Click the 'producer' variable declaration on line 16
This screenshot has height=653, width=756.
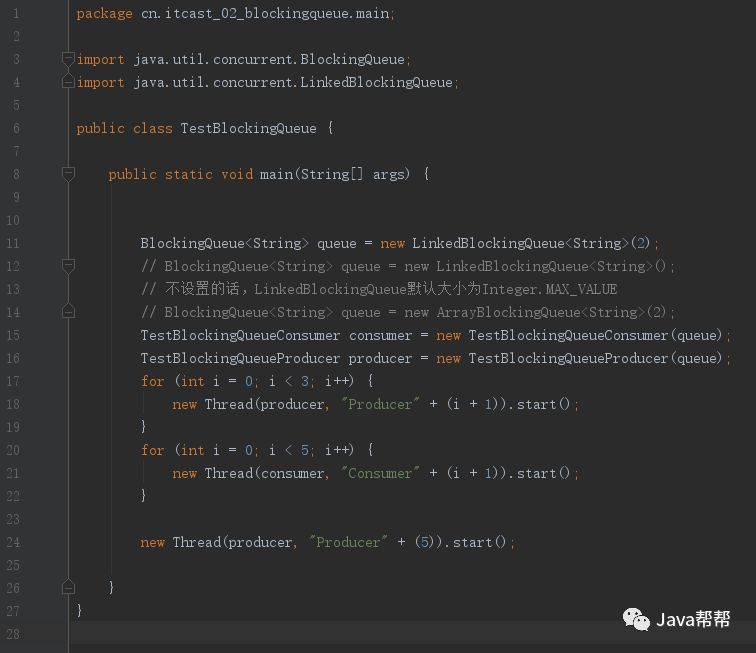(380, 359)
